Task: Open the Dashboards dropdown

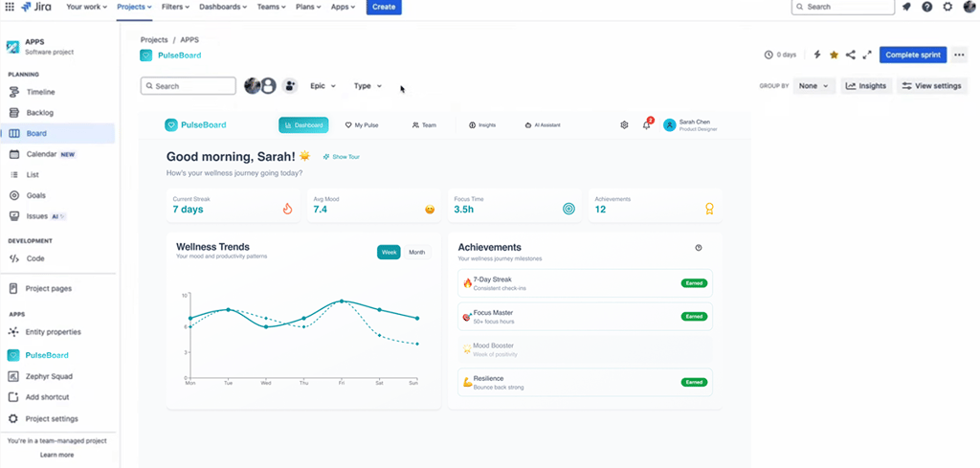Action: point(223,7)
